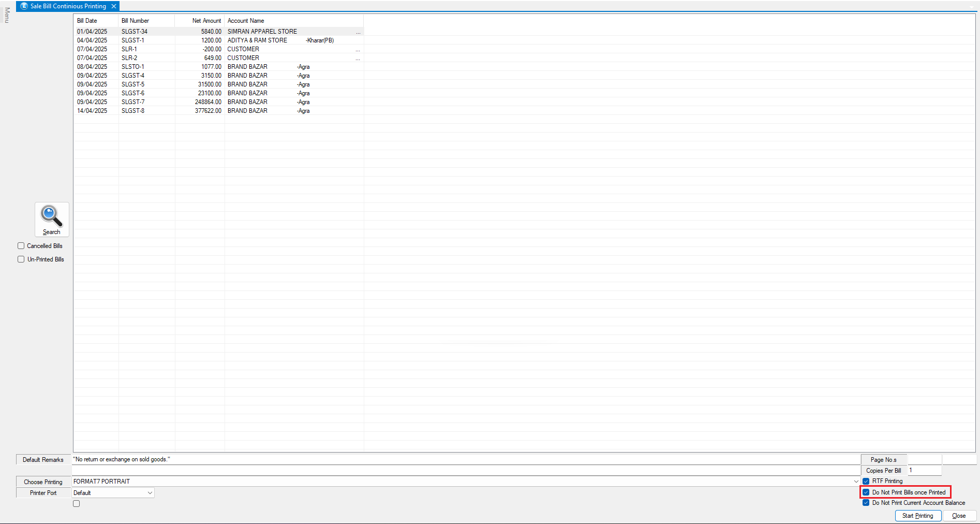The image size is (980, 524).
Task: Click the ellipsis on the SLR-1 row
Action: pyautogui.click(x=358, y=50)
